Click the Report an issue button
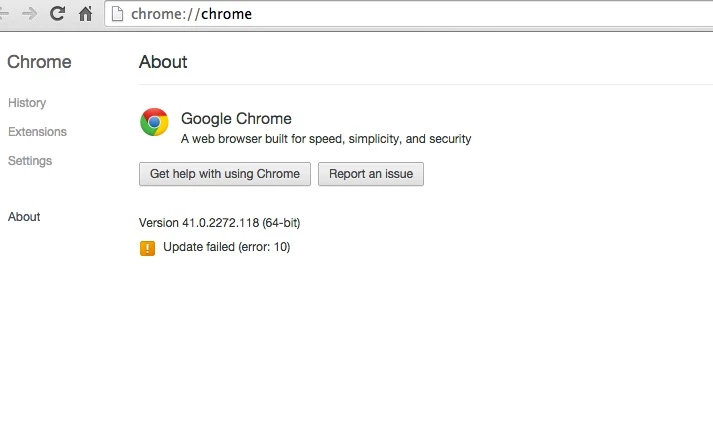This screenshot has height=436, width=713. point(371,174)
